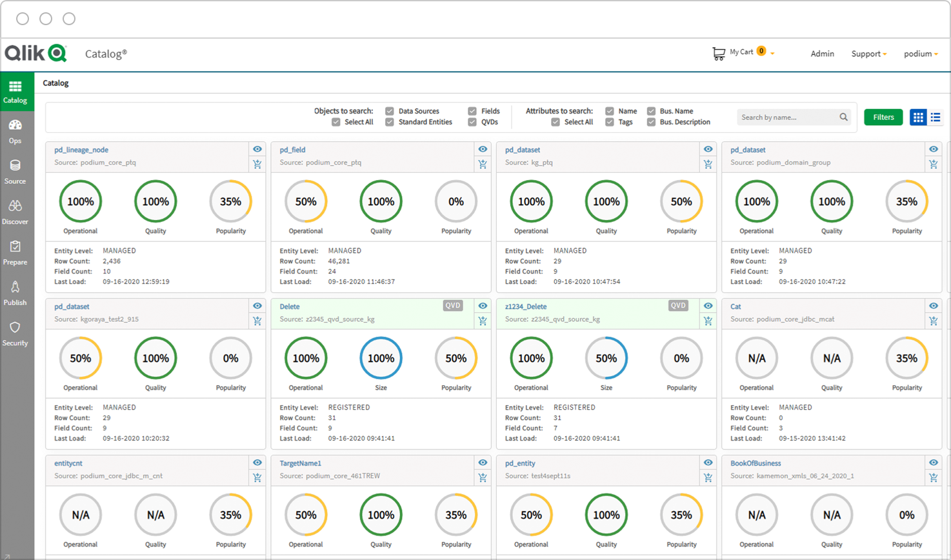This screenshot has width=951, height=560.
Task: Add pd_field to cart
Action: (x=483, y=165)
